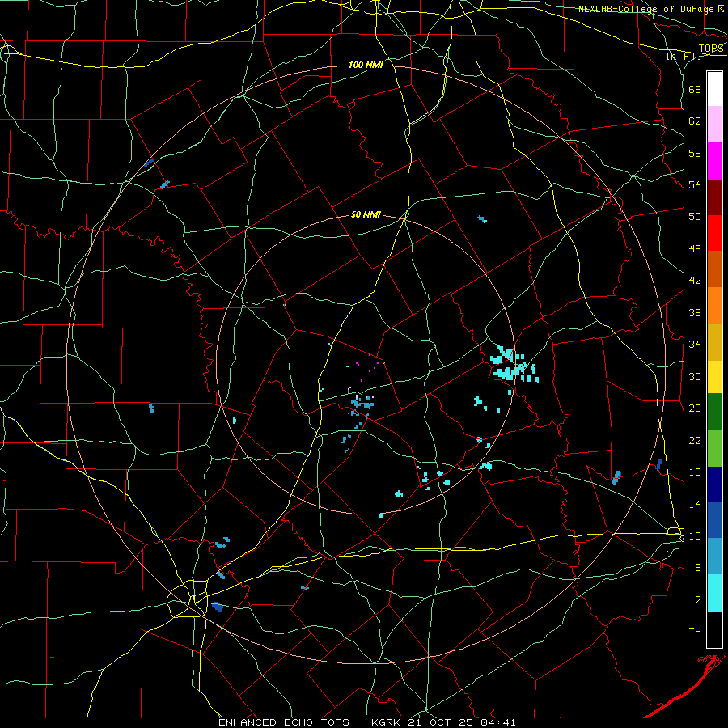Select the magenta legend color band
This screenshot has height=728, width=728.
pos(714,161)
